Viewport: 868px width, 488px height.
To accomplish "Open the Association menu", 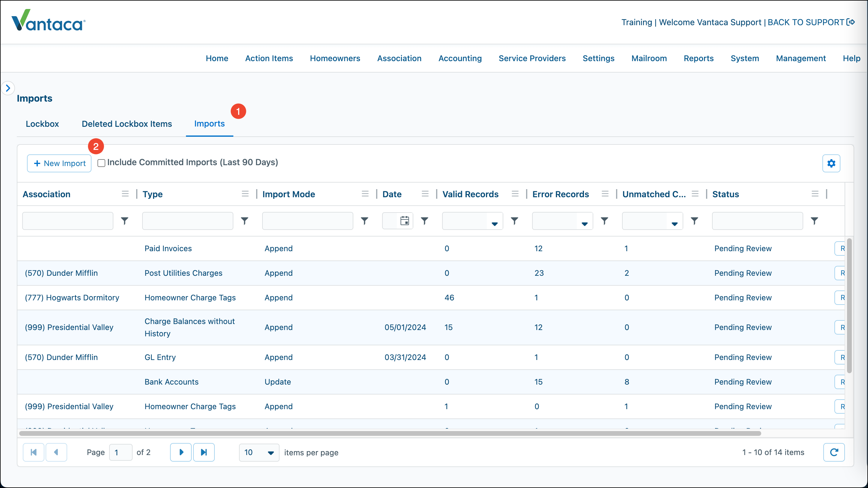I will click(x=399, y=58).
